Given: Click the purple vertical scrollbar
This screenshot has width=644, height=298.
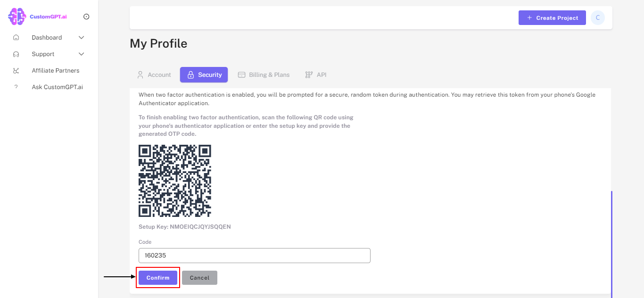Looking at the screenshot, I should [x=611, y=243].
